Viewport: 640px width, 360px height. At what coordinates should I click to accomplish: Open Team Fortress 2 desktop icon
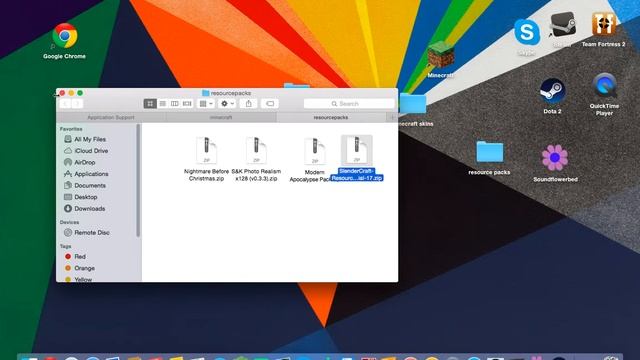[603, 24]
